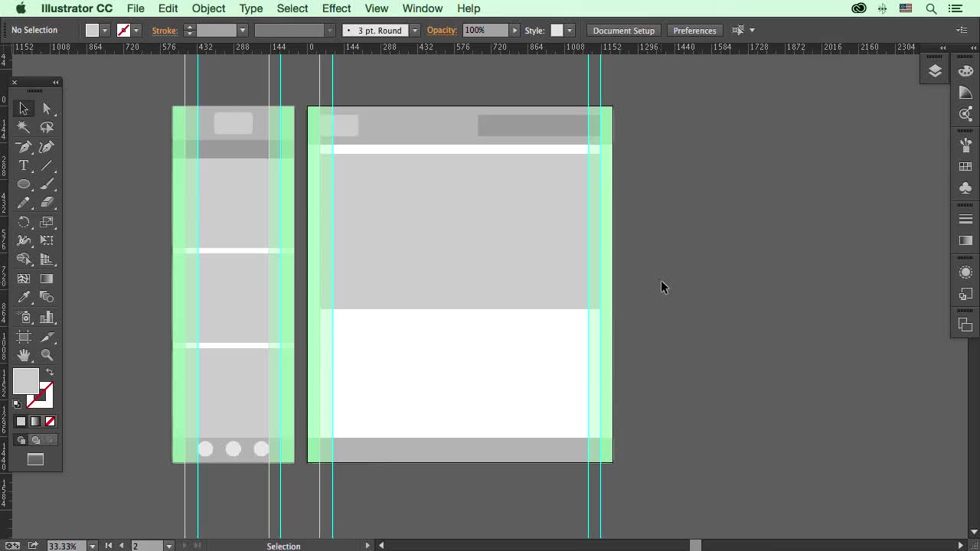Viewport: 980px width, 551px height.
Task: Open the Object menu
Action: tap(208, 8)
